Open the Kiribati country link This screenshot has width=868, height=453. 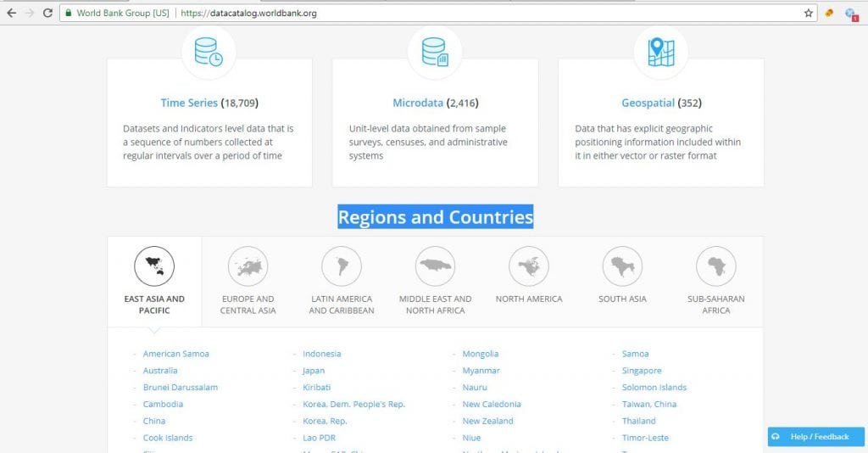pos(317,388)
